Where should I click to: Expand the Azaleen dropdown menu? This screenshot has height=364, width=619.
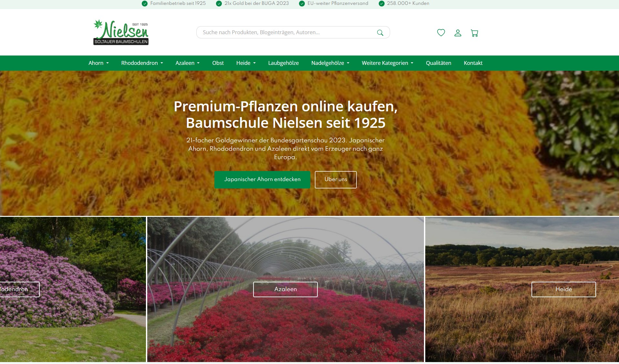point(187,63)
